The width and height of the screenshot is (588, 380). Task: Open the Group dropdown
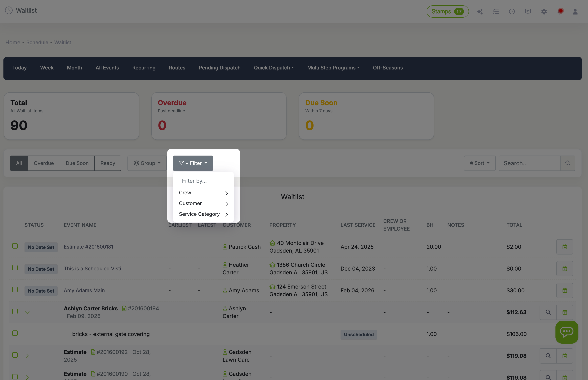pyautogui.click(x=147, y=163)
